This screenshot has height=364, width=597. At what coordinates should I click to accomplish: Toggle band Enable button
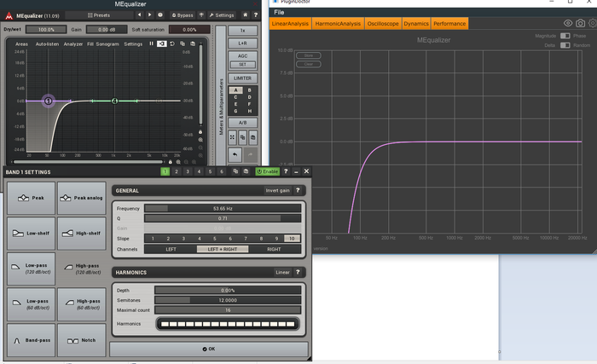point(268,171)
